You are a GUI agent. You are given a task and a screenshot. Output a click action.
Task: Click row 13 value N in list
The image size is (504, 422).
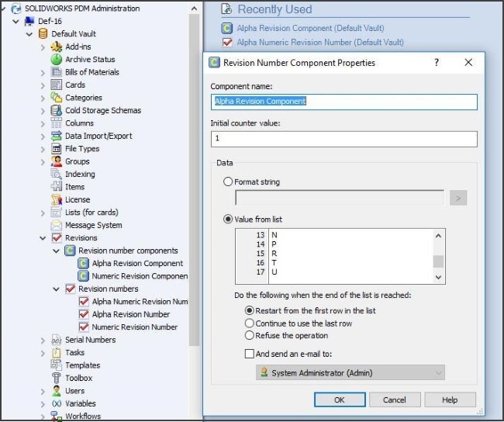tap(274, 235)
